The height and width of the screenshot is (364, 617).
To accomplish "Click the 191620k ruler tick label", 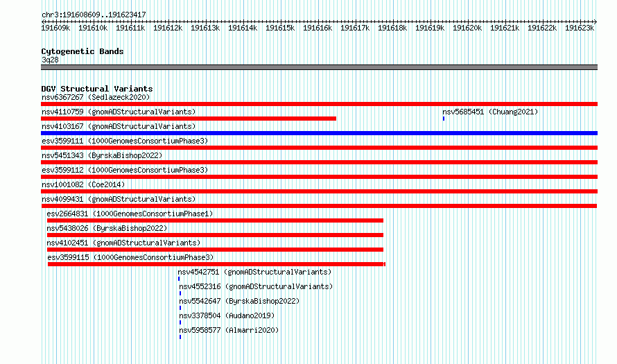I will point(467,28).
